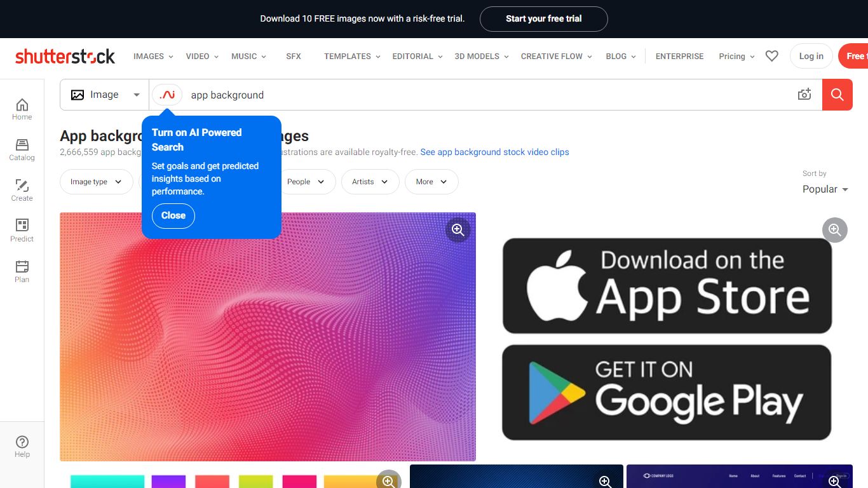
Task: Expand the MUSIC menu
Action: tap(248, 56)
